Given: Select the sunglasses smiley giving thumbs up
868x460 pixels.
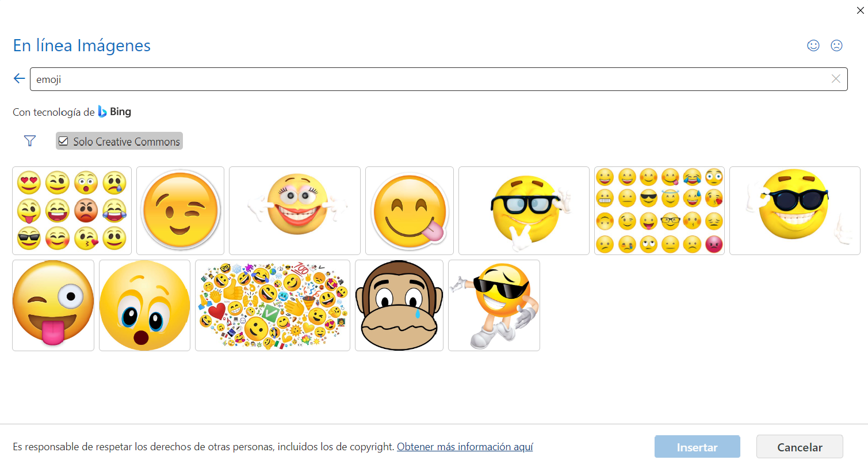Looking at the screenshot, I should tap(795, 211).
